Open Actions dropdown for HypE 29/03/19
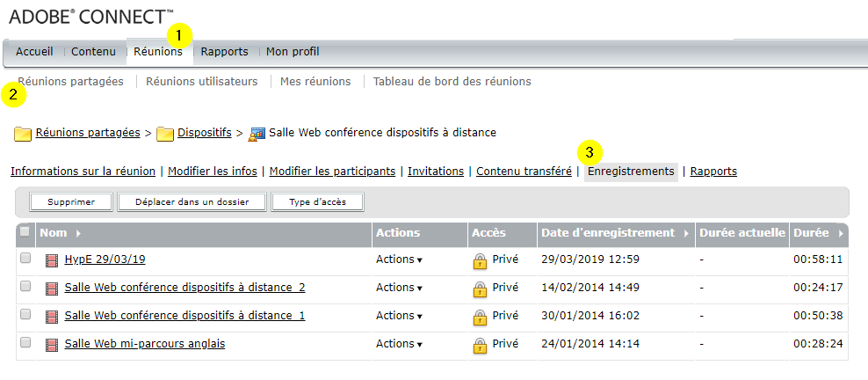 398,259
